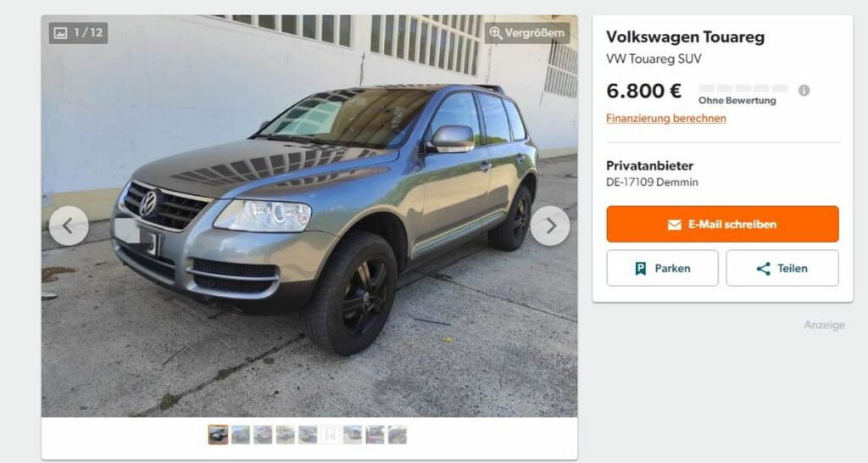The height and width of the screenshot is (463, 868).
Task: Select the blank placeholder sixth thumbnail
Action: pos(330,435)
